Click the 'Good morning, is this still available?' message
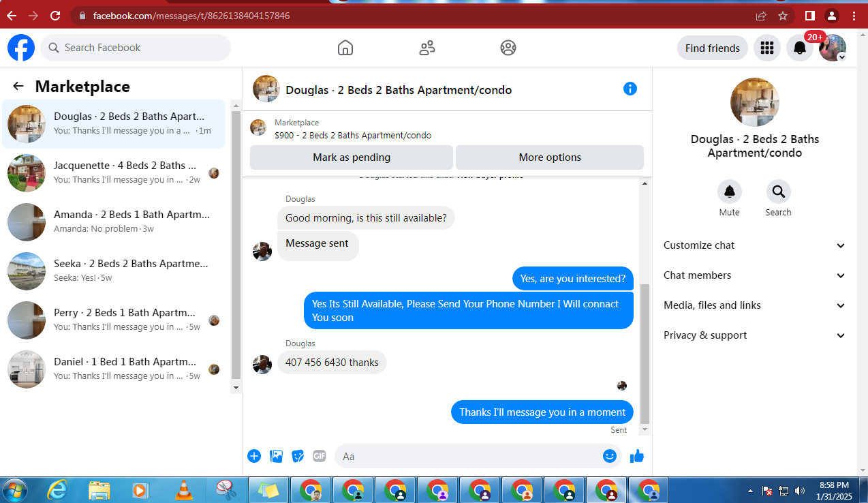868x503 pixels. click(x=366, y=218)
